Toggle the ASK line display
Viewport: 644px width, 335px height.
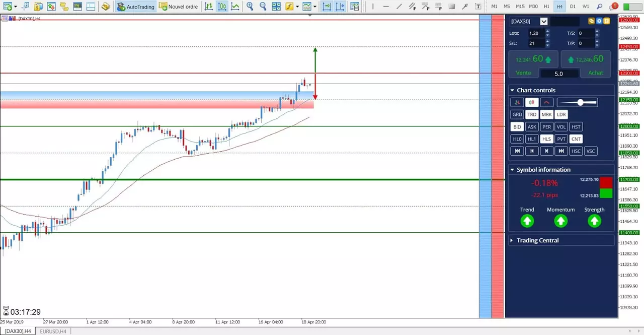532,127
